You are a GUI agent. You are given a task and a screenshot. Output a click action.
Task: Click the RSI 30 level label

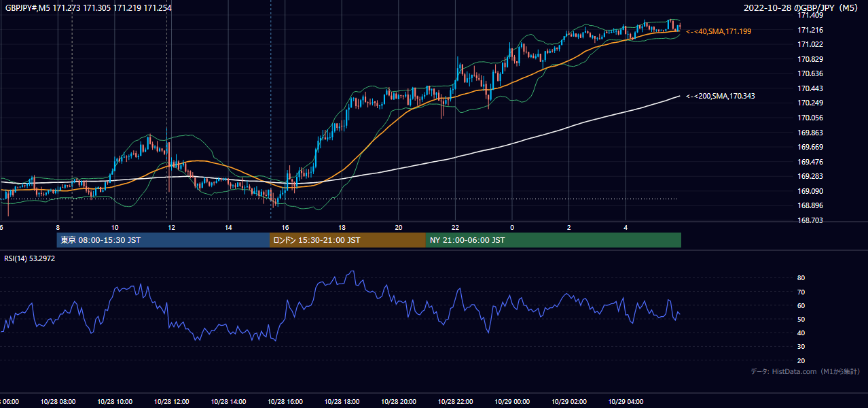pos(801,347)
